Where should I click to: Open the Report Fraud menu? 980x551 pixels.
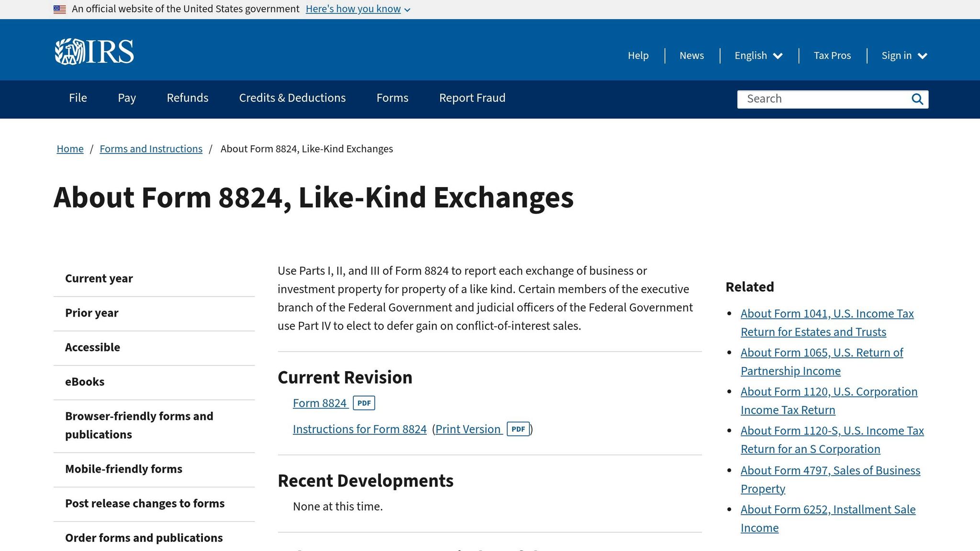pos(472,98)
